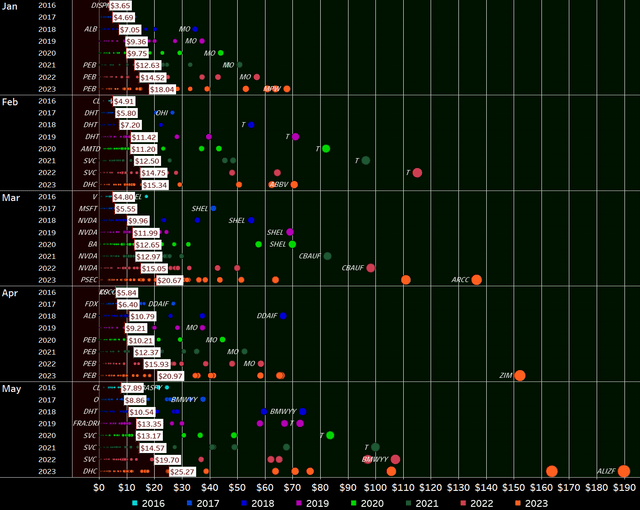Toggle the 2022 legend entry
This screenshot has height=510, width=640.
point(477,503)
